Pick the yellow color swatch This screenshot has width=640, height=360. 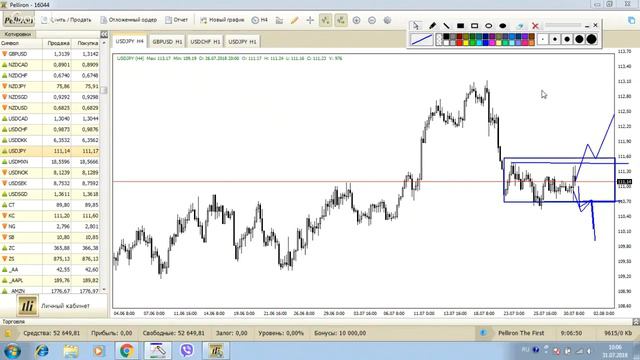(x=466, y=42)
